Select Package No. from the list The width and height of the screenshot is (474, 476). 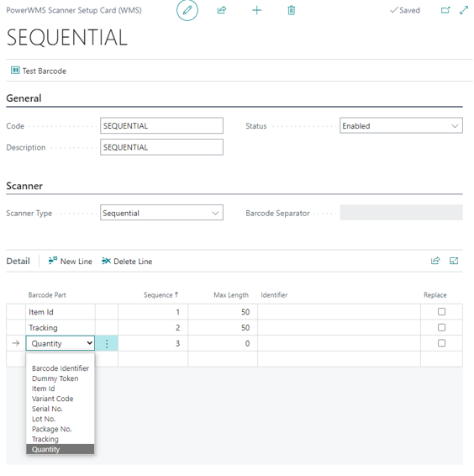60,429
